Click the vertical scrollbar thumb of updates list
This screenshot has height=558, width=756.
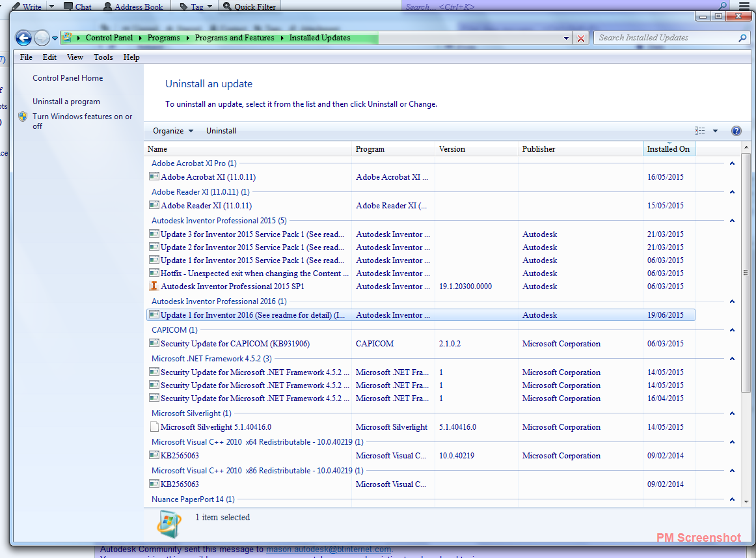(x=746, y=273)
